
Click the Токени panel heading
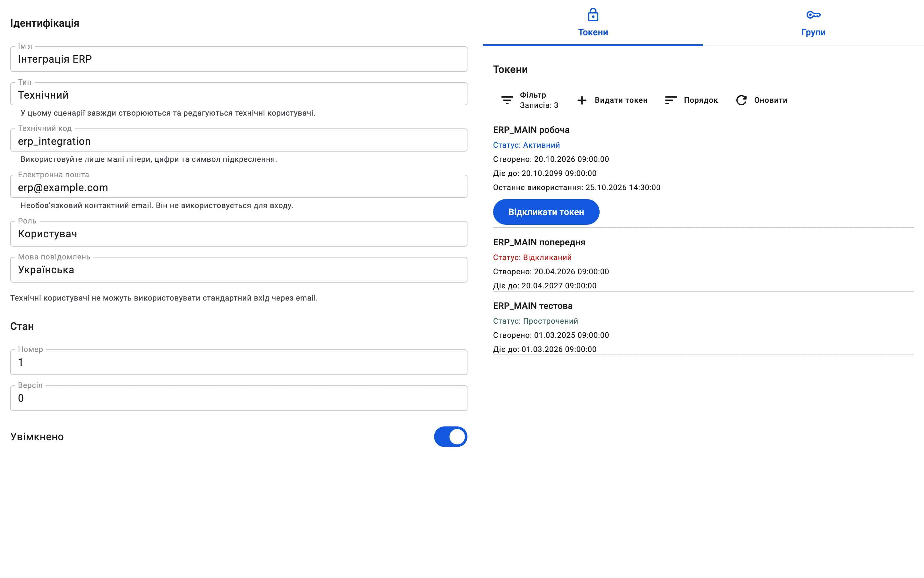click(x=510, y=70)
